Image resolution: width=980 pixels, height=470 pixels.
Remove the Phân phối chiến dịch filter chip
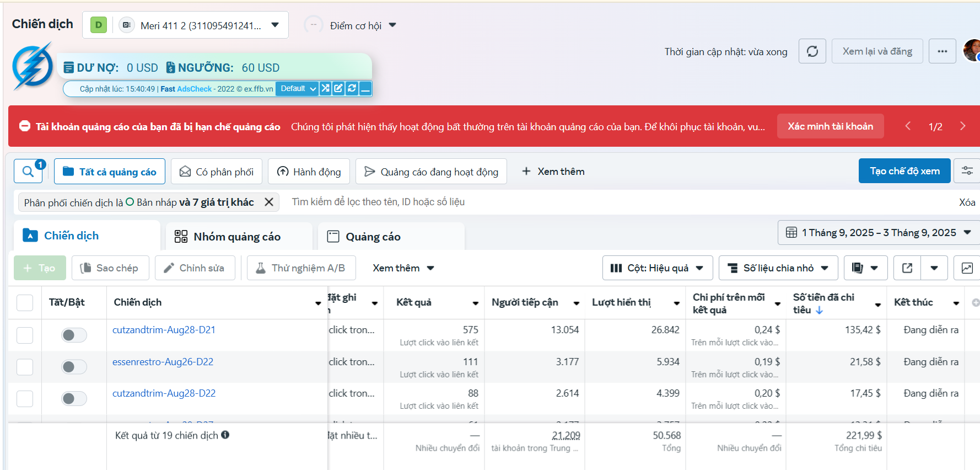(x=269, y=202)
